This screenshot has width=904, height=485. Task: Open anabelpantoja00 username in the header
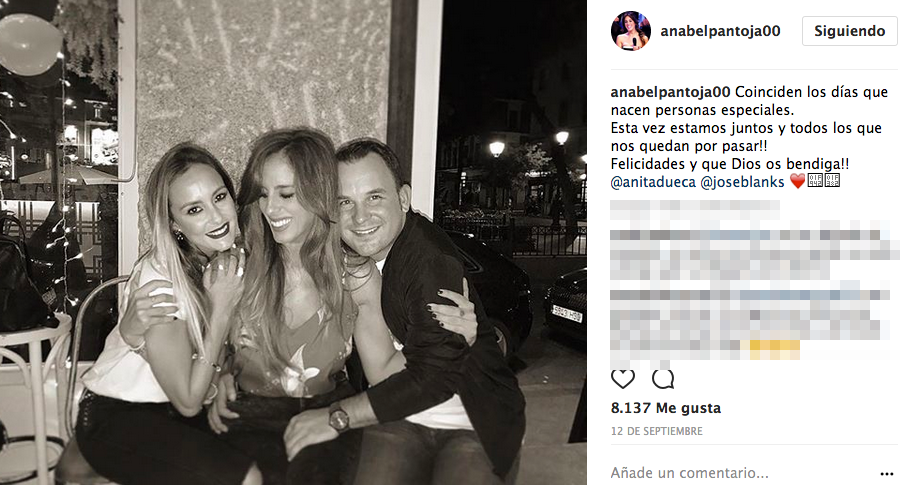[720, 31]
